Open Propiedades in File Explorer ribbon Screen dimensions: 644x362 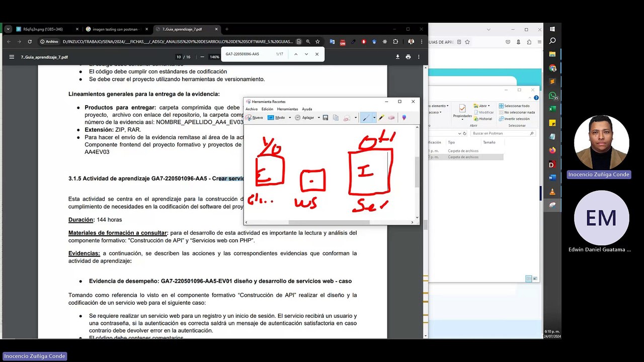(462, 111)
